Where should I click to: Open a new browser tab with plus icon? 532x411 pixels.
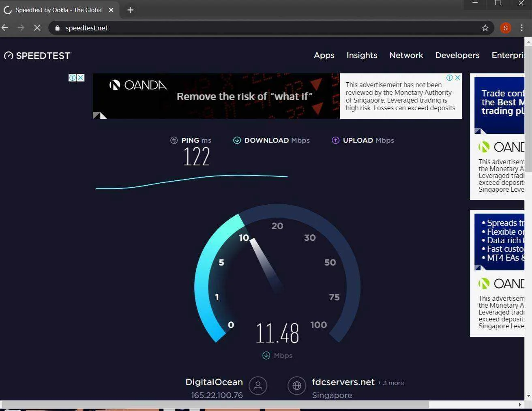click(x=130, y=10)
